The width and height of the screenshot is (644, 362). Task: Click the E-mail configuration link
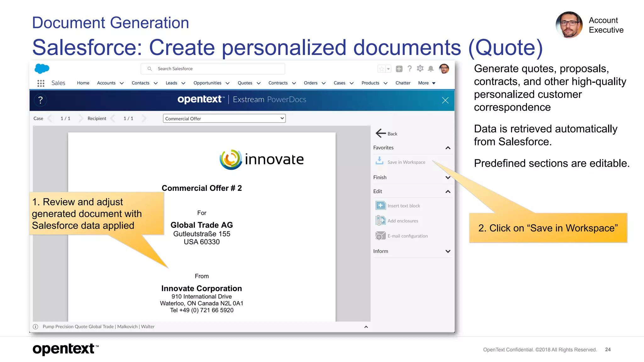408,236
